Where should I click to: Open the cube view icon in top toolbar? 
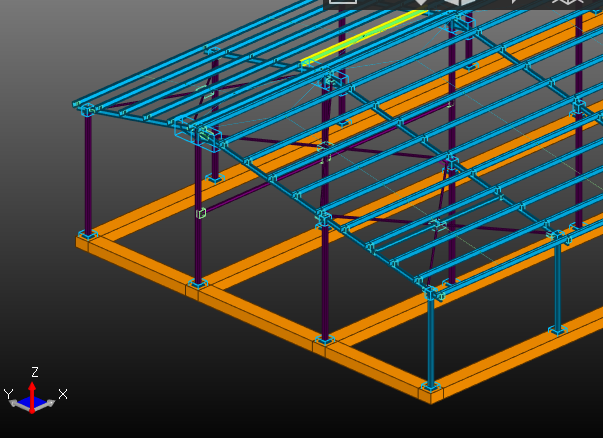459,3
